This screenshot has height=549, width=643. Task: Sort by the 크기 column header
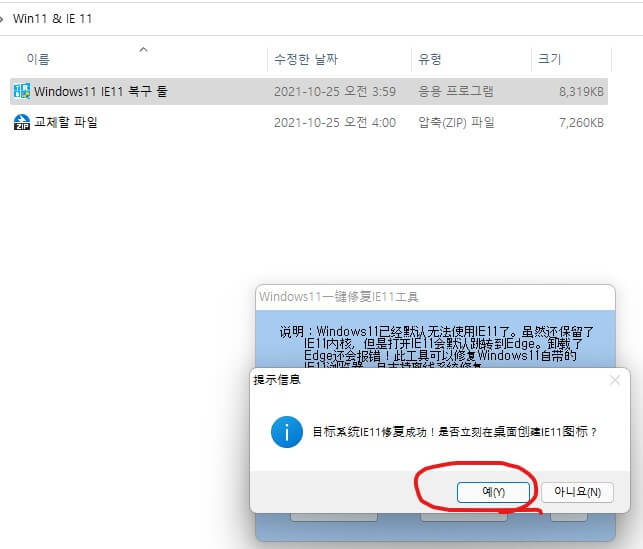point(549,60)
